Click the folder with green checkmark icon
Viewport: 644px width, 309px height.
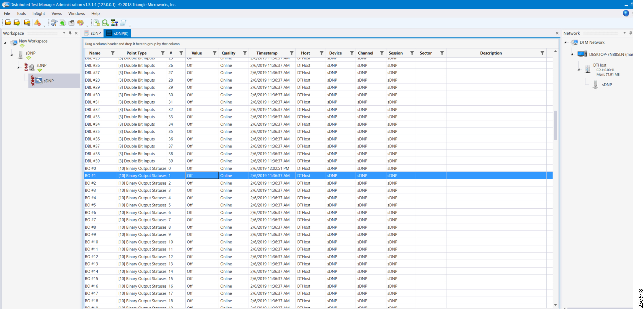point(17,23)
